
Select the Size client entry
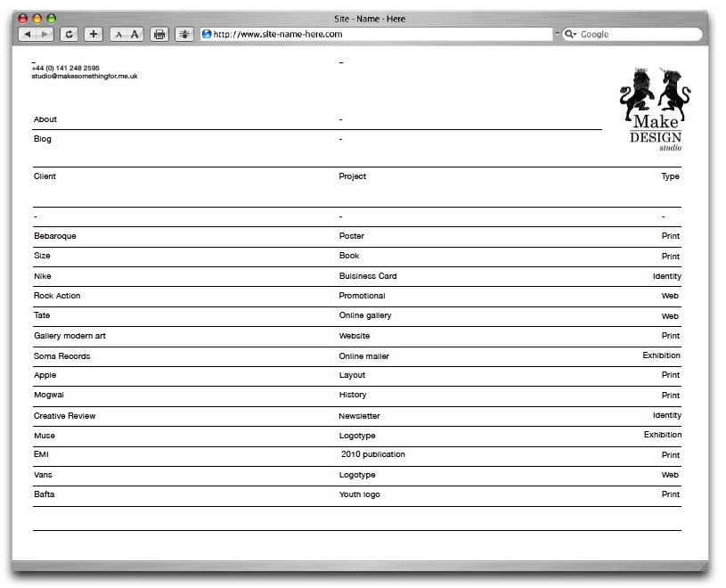[42, 256]
